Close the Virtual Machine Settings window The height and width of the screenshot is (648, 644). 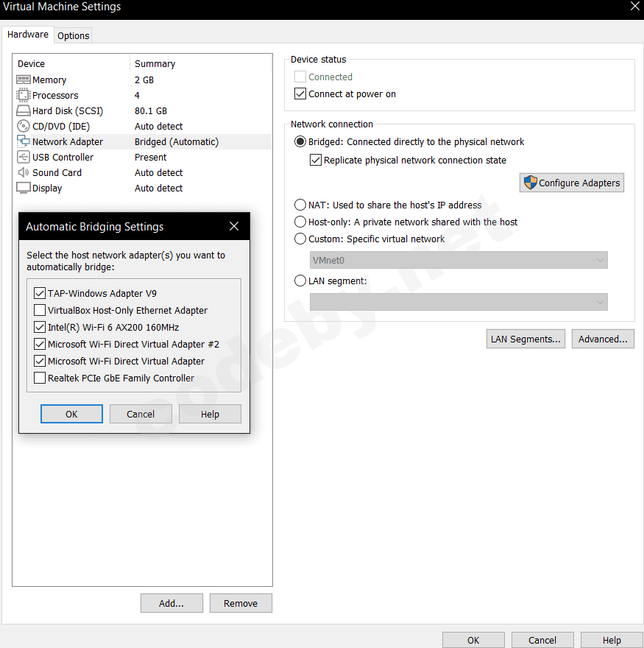pos(635,6)
